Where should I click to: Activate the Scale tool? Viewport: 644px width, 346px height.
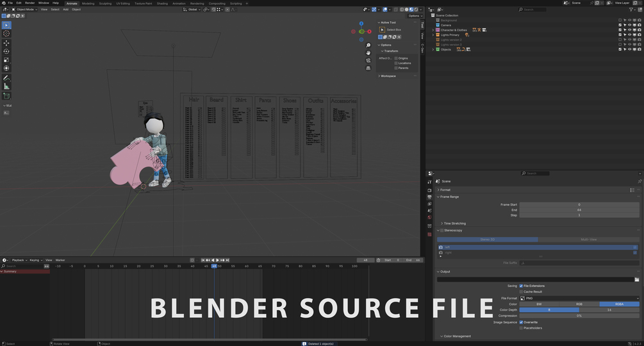(x=6, y=60)
